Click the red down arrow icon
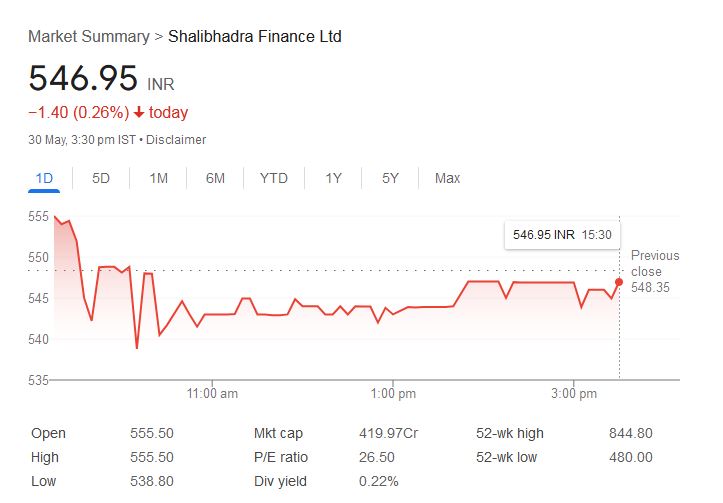The height and width of the screenshot is (503, 723). coord(138,113)
